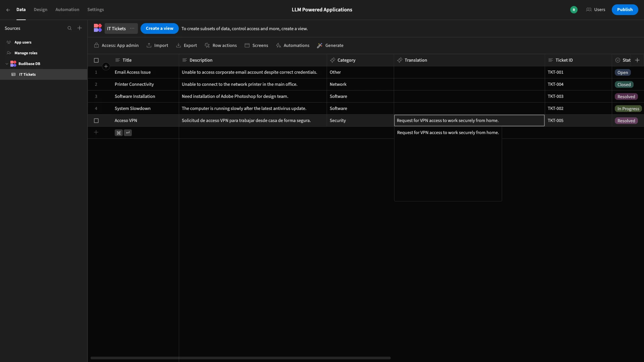Click Resolved status for TKT-003

[x=626, y=97]
